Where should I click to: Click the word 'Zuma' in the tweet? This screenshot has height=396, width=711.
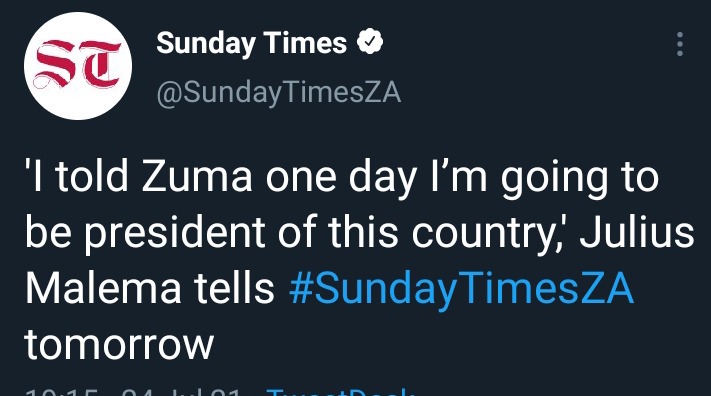(x=197, y=176)
